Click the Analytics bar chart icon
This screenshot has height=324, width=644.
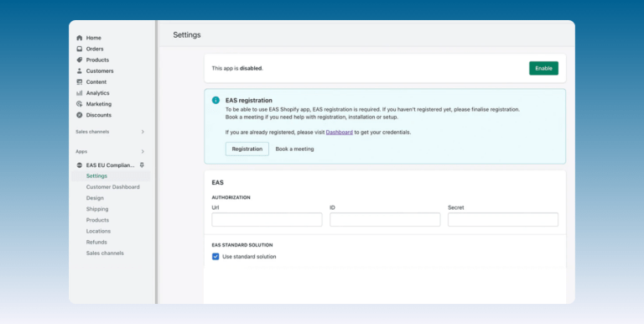80,93
